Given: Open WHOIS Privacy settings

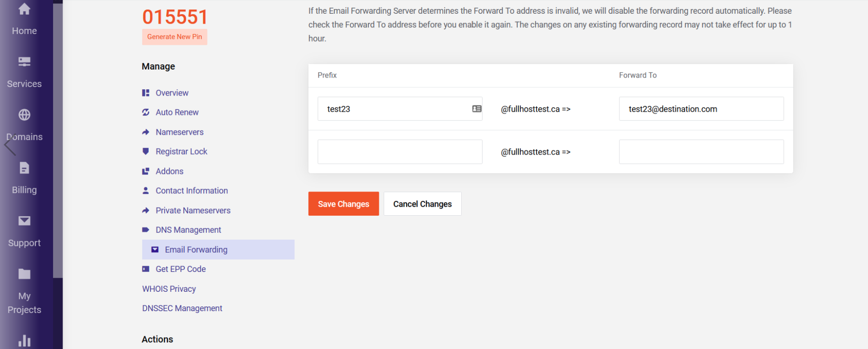Looking at the screenshot, I should 169,288.
